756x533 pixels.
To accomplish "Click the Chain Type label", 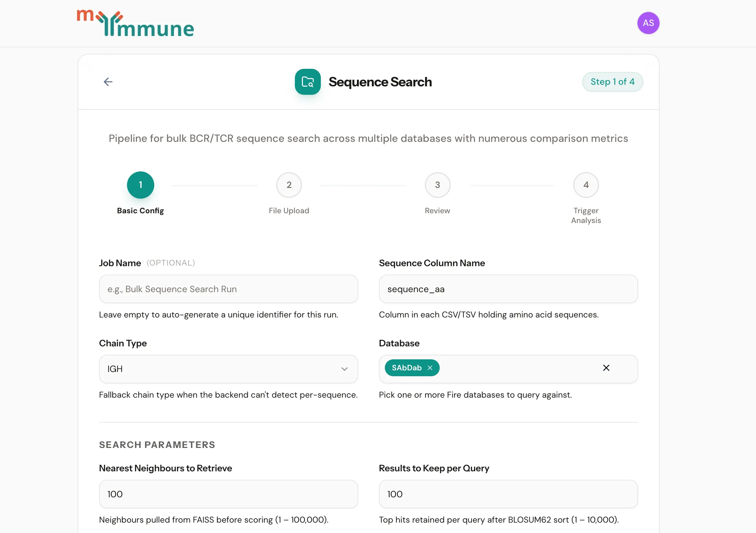I will tap(123, 343).
